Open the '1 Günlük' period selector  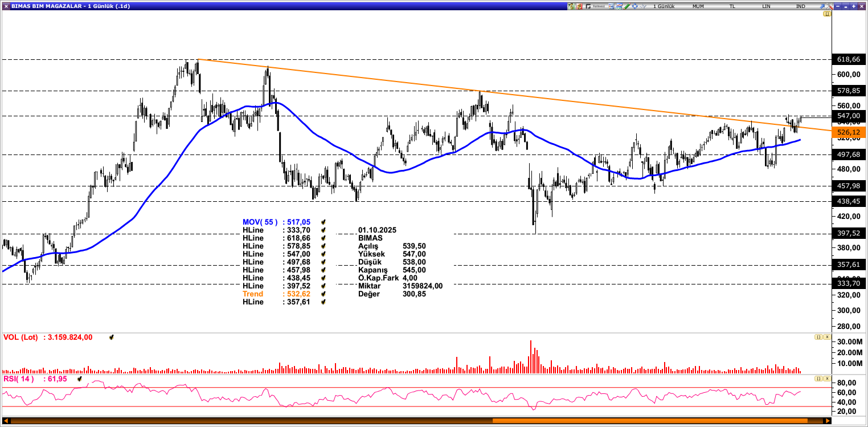[664, 6]
